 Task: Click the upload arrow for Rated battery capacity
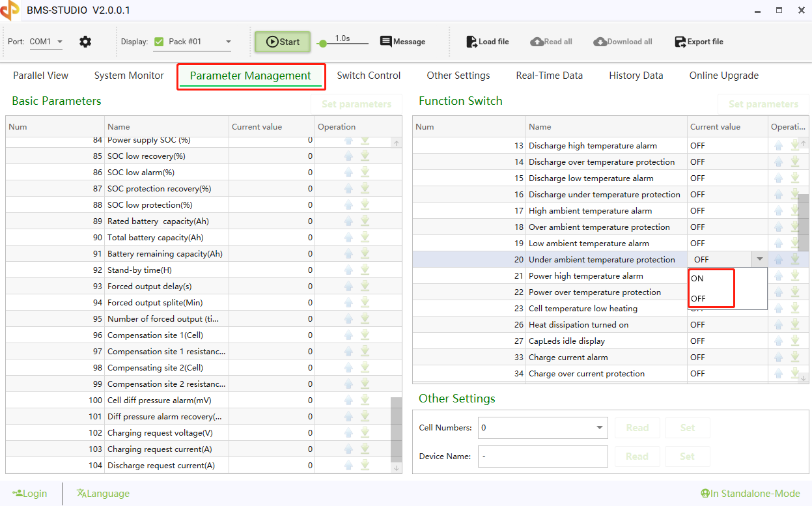tap(348, 221)
